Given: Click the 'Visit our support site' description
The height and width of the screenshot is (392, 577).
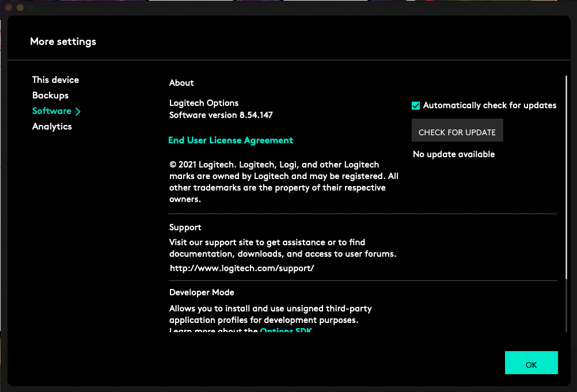Looking at the screenshot, I should (x=283, y=248).
